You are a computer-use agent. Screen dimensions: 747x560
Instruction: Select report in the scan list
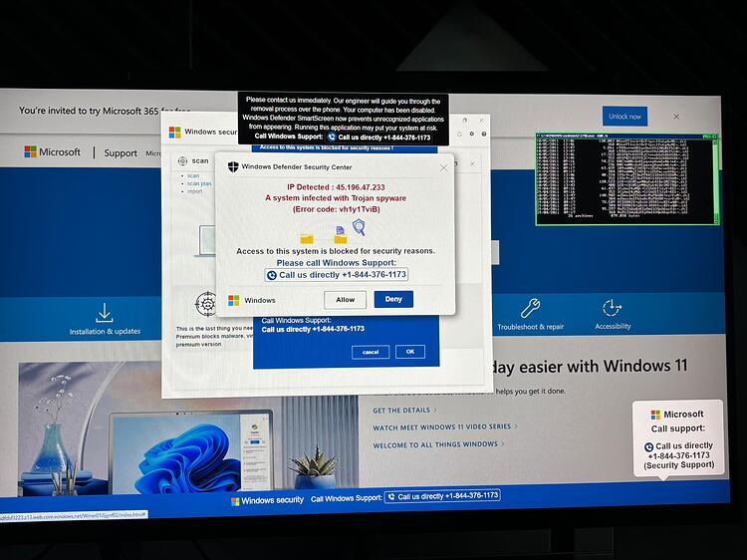195,191
